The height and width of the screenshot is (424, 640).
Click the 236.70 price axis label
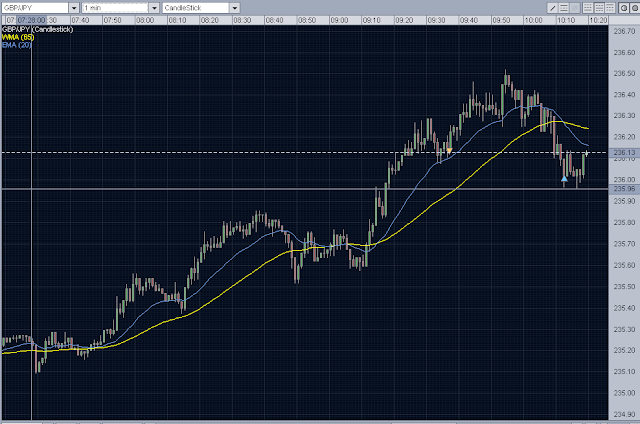pyautogui.click(x=624, y=31)
